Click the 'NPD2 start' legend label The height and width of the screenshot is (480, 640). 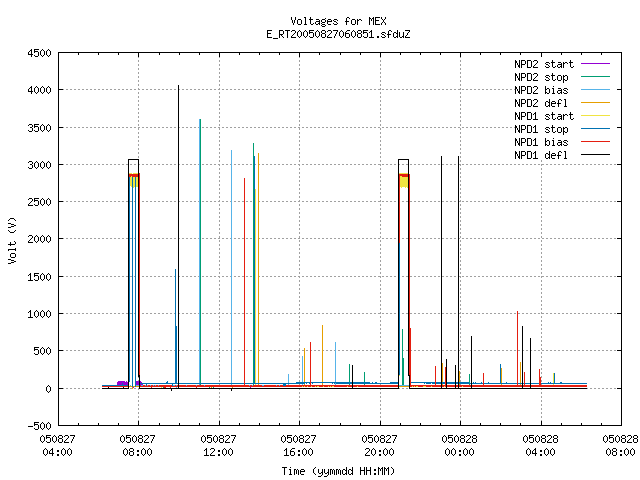click(544, 64)
